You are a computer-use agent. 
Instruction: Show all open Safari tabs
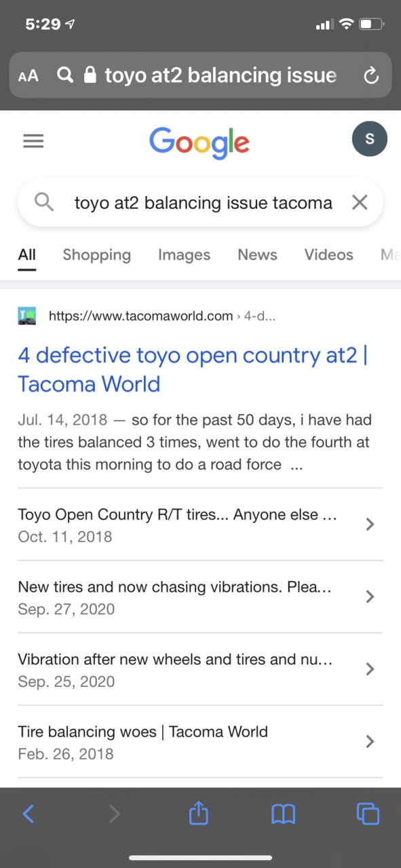coord(368,813)
